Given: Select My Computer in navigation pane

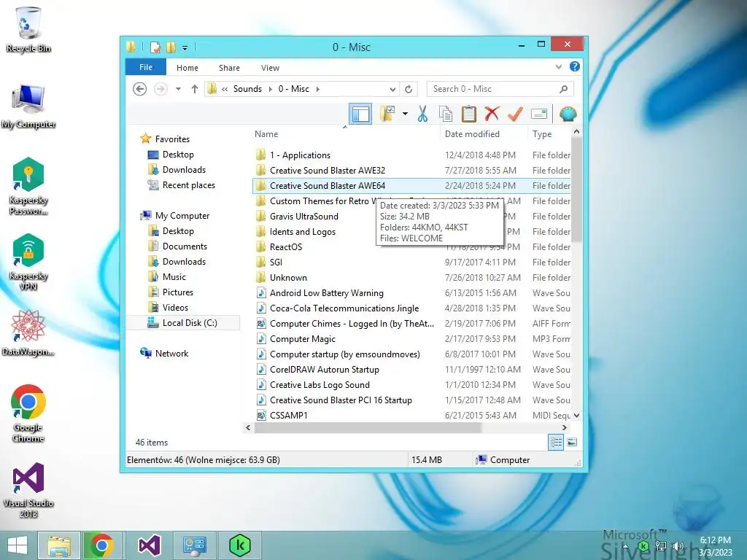Looking at the screenshot, I should click(182, 216).
